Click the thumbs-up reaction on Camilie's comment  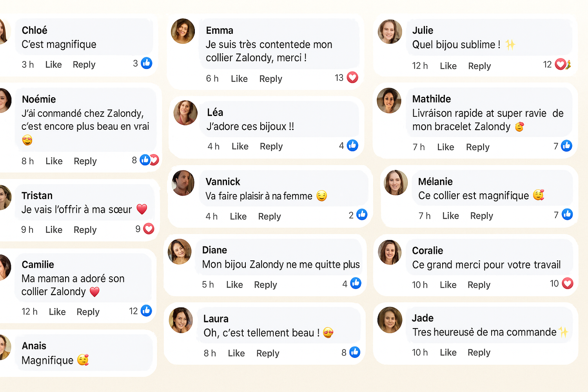point(146,311)
